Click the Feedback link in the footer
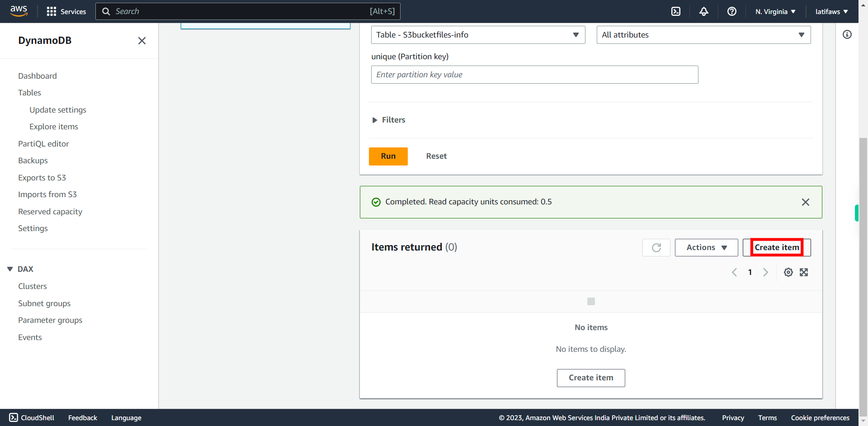 [83, 418]
